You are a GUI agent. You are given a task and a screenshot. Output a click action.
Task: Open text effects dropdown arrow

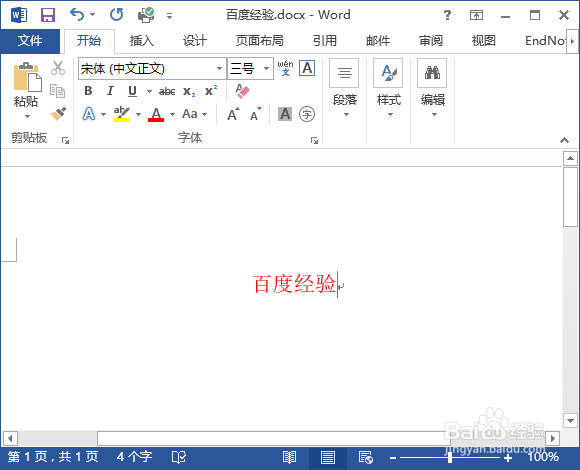tap(103, 114)
